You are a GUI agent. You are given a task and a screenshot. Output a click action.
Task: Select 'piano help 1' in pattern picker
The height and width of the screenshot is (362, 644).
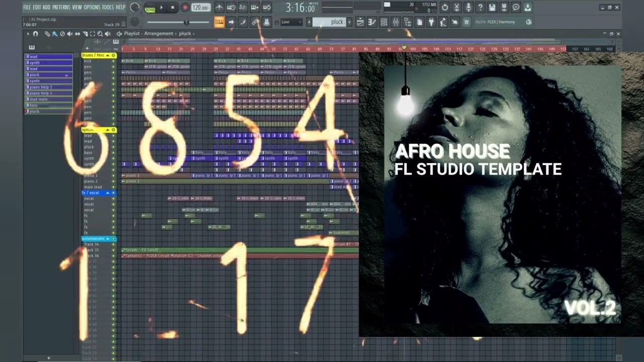(49, 87)
